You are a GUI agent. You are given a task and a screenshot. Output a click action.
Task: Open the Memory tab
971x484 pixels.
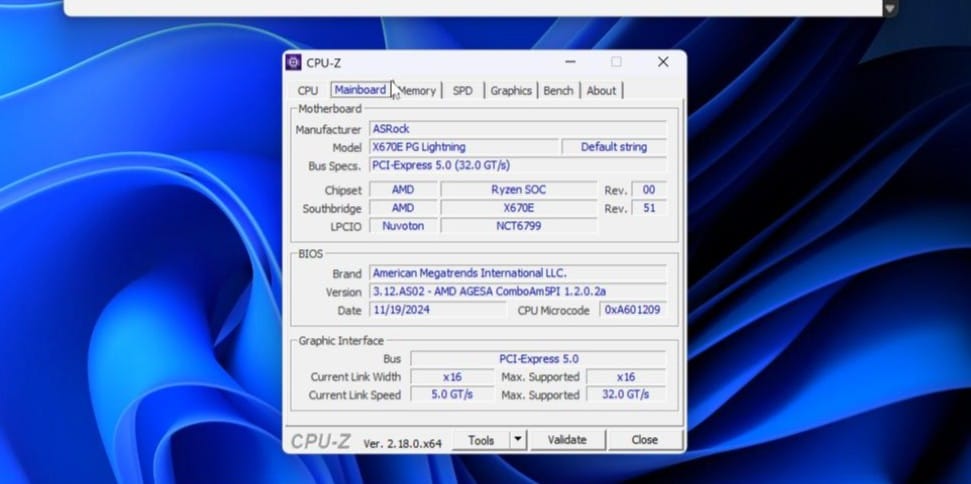[x=417, y=90]
